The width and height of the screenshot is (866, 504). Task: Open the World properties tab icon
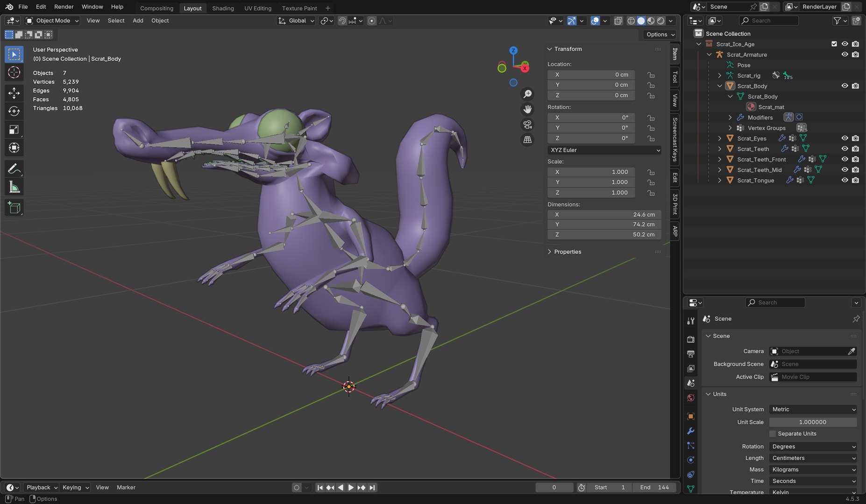point(691,398)
